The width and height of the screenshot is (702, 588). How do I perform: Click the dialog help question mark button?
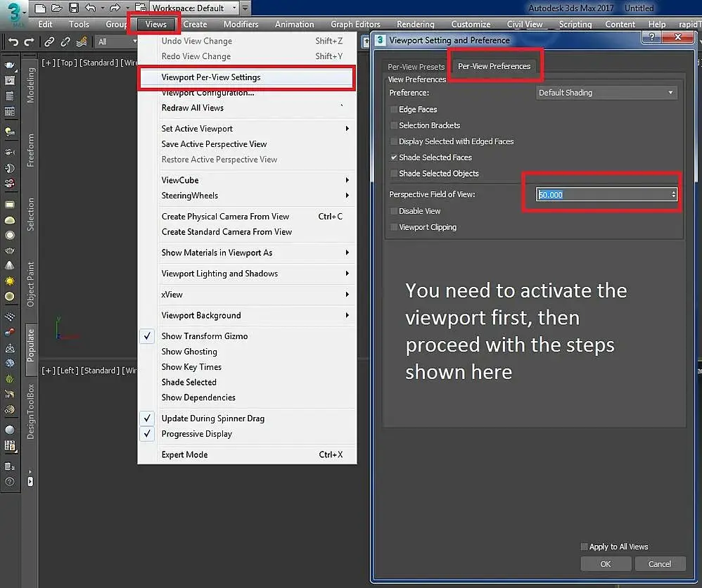[652, 37]
